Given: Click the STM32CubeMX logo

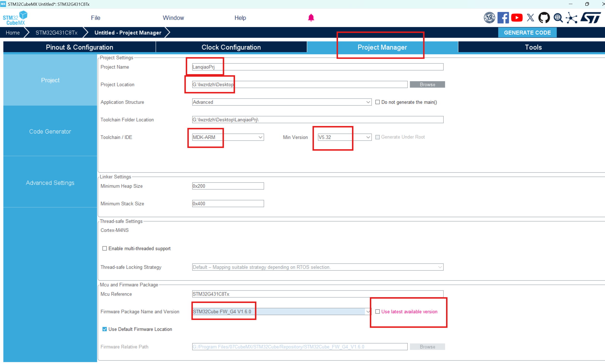Looking at the screenshot, I should pyautogui.click(x=15, y=18).
